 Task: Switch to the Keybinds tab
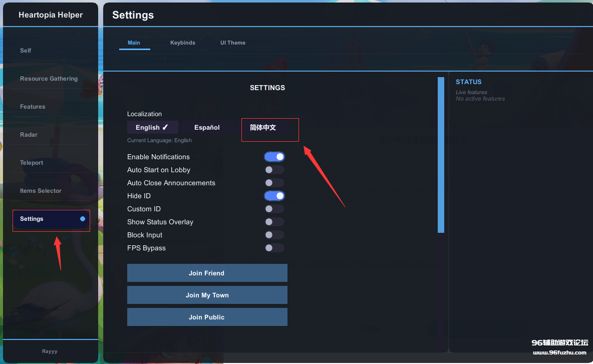point(182,43)
